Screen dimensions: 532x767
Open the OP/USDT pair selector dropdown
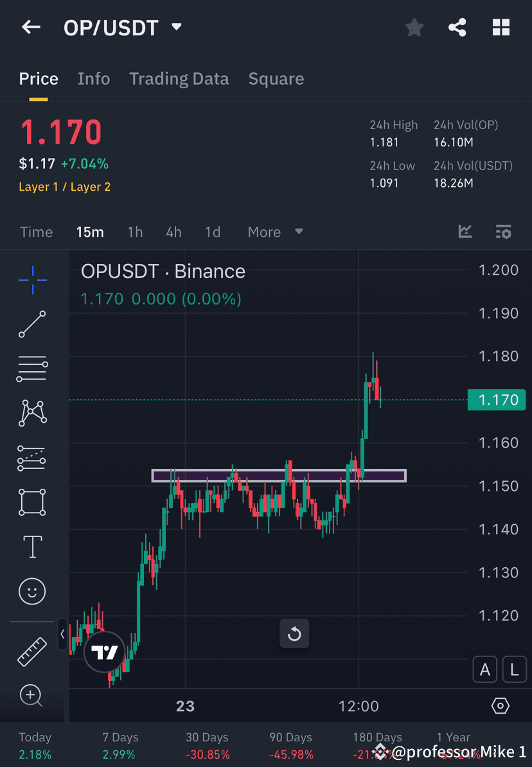(x=175, y=27)
